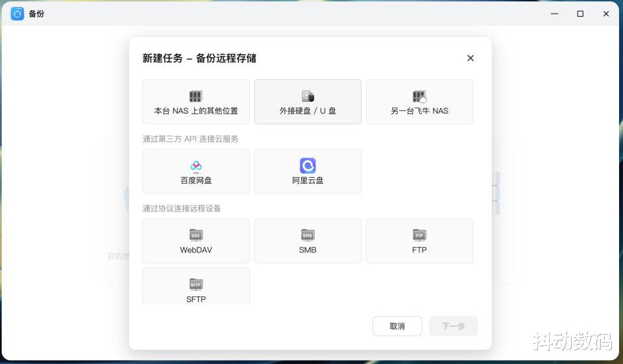This screenshot has width=623, height=364.
Task: Select 另一台飞牛 NAS label
Action: (420, 111)
